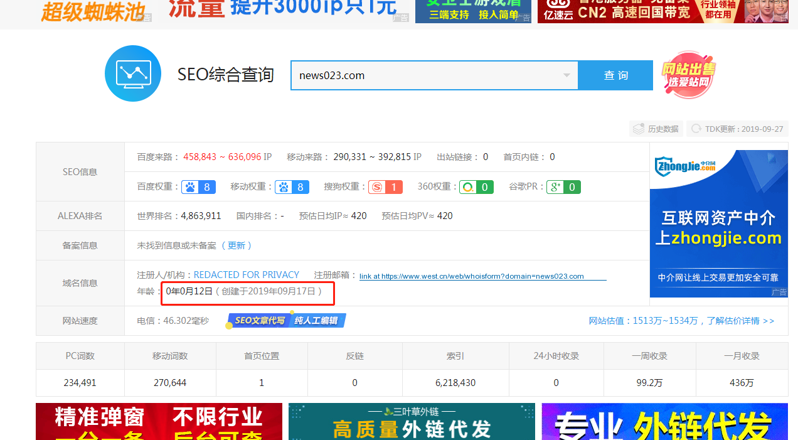Open the REDACTED FOR PRIVACY registrant link
Screen dimensions: 798x440
[246, 275]
